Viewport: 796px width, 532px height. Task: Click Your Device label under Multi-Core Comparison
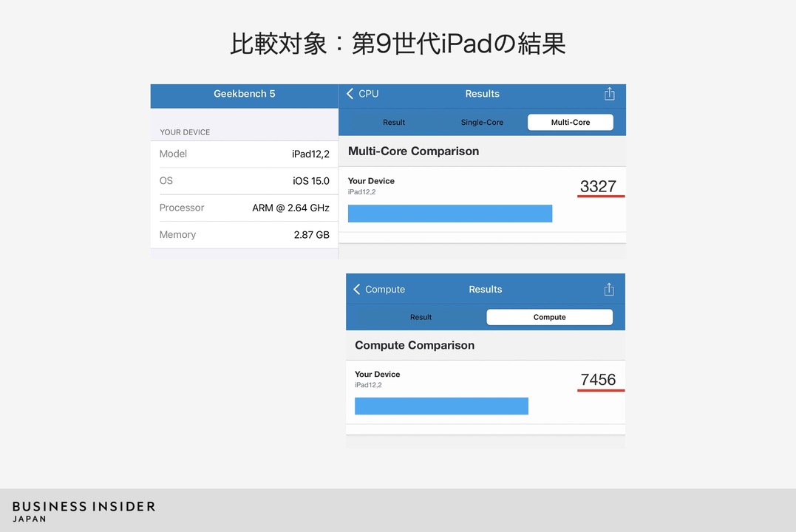371,181
